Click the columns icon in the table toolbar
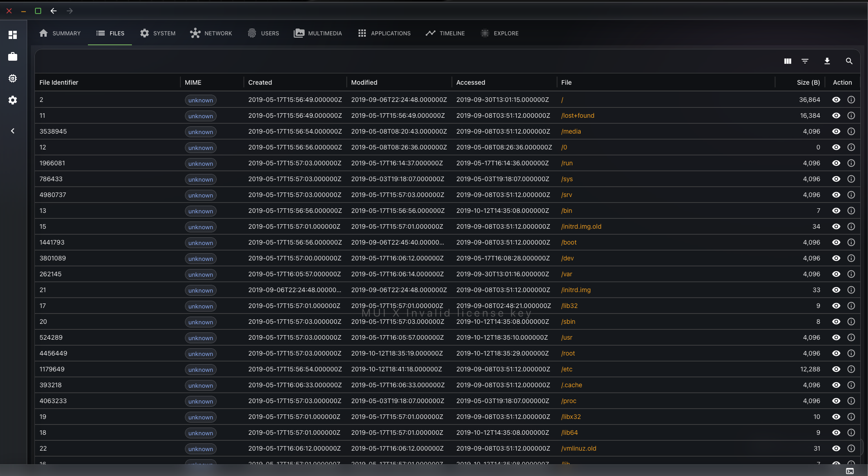868x476 pixels. [788, 61]
